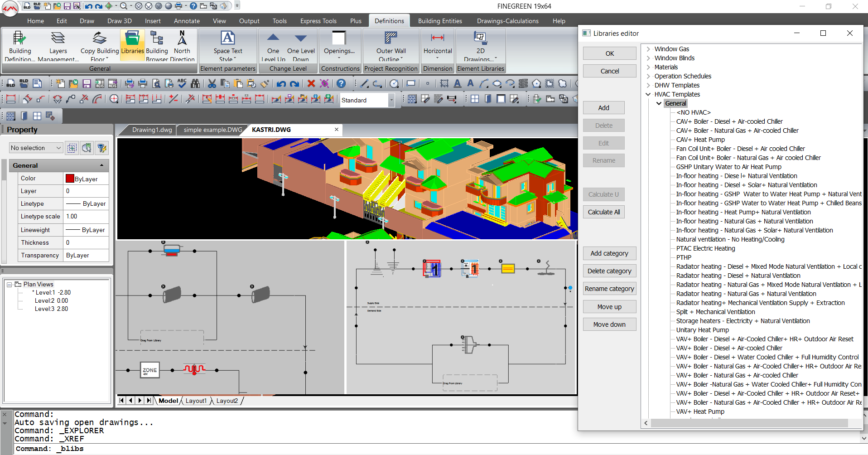Click the scissors Cut icon
Image resolution: width=868 pixels, height=455 pixels.
pyautogui.click(x=212, y=83)
